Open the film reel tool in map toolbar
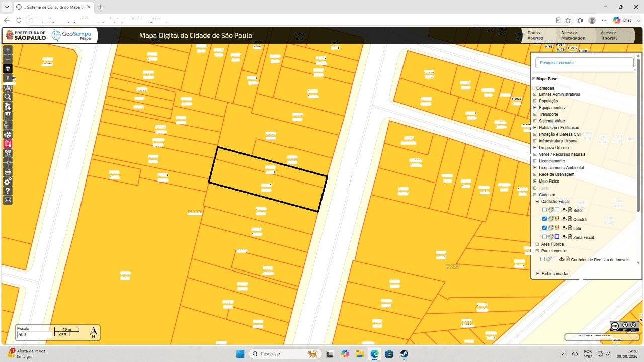This screenshot has width=644, height=362. pyautogui.click(x=8, y=135)
